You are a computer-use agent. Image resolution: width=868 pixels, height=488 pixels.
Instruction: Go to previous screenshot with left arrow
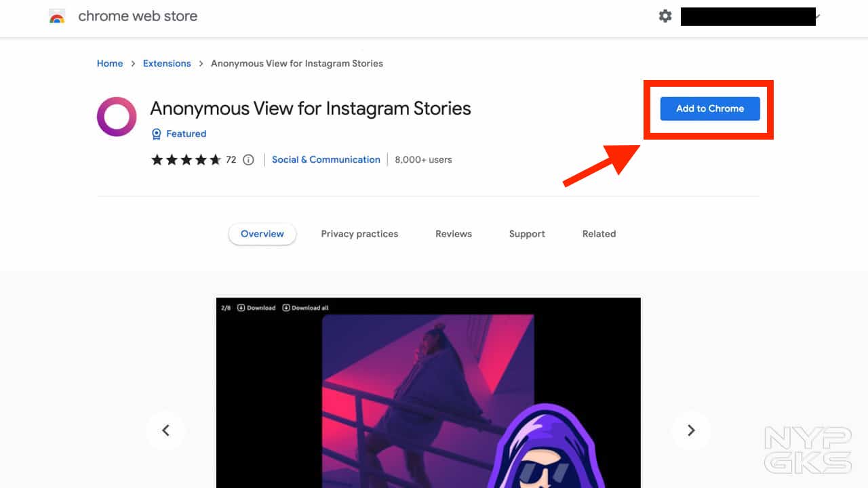(165, 430)
